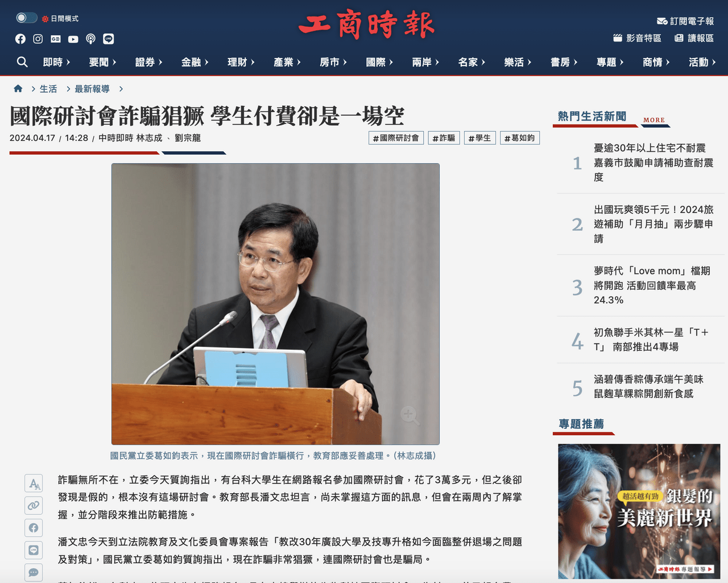Open the 影音特區 video section
This screenshot has height=583, width=728.
(x=637, y=38)
